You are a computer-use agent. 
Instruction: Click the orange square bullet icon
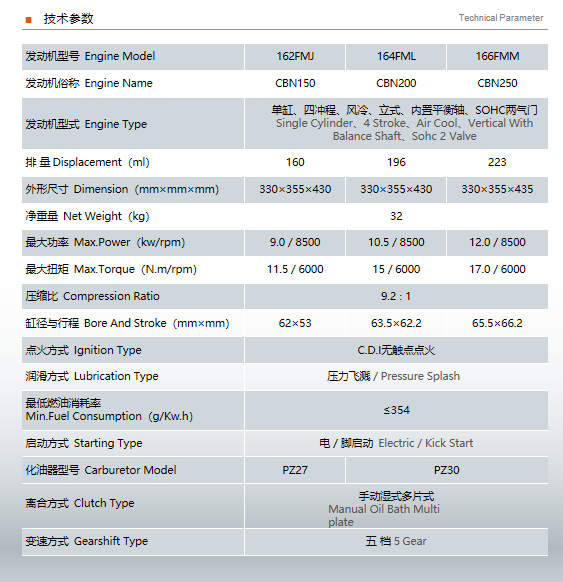(29, 20)
